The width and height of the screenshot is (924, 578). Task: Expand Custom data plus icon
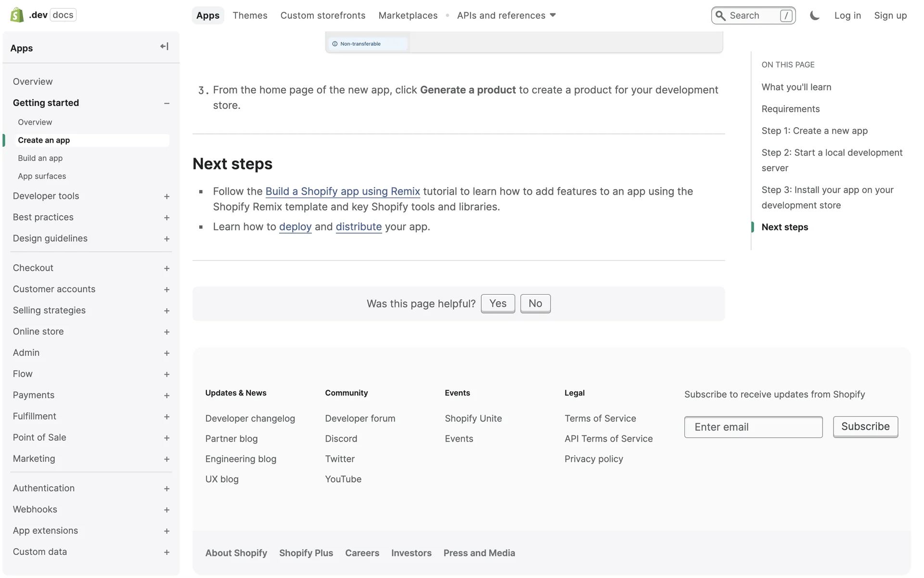pyautogui.click(x=167, y=552)
